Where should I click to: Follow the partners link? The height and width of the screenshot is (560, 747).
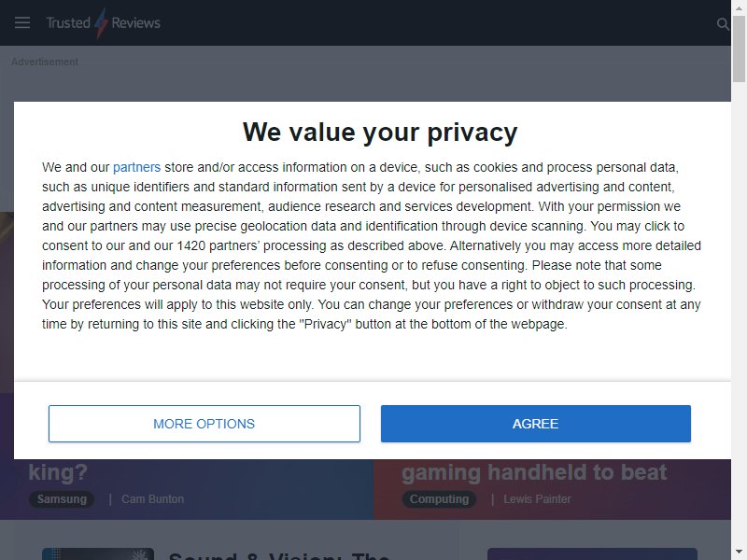(136, 167)
